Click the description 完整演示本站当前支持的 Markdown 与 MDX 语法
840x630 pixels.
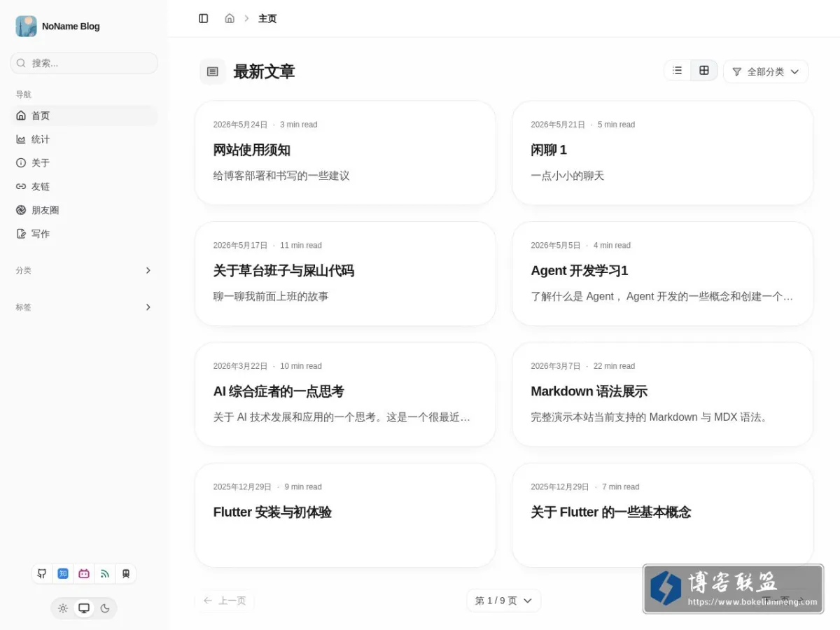coord(650,417)
